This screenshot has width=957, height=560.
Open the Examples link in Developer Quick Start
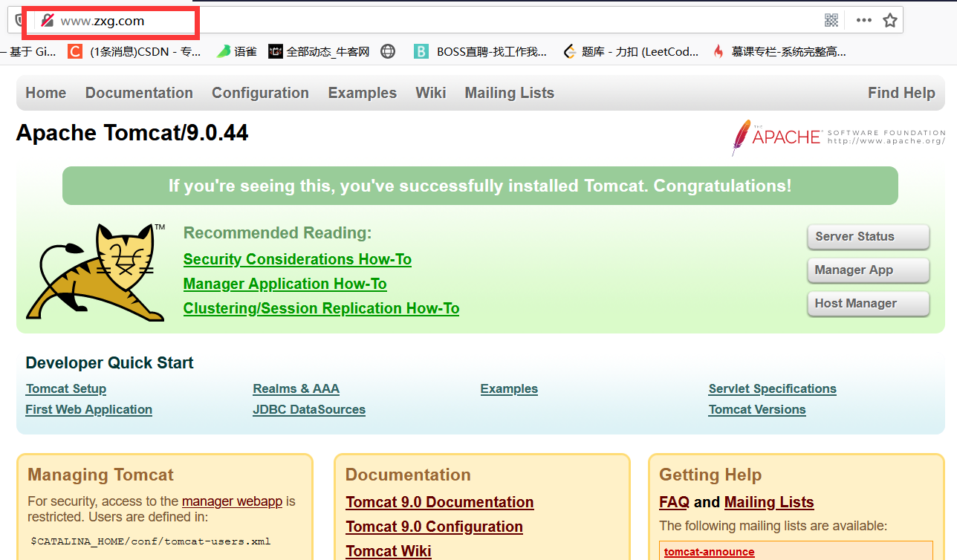[509, 388]
